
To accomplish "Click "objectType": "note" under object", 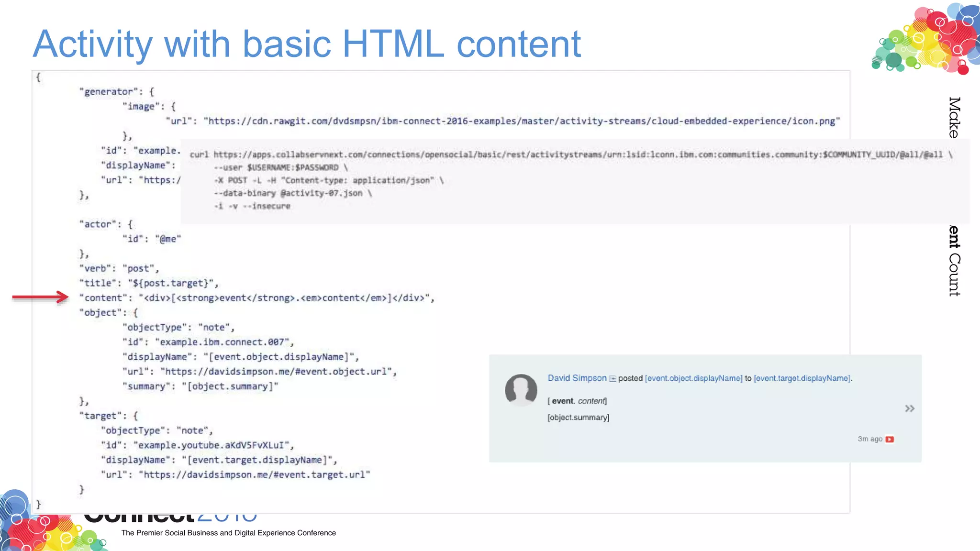I will [178, 327].
